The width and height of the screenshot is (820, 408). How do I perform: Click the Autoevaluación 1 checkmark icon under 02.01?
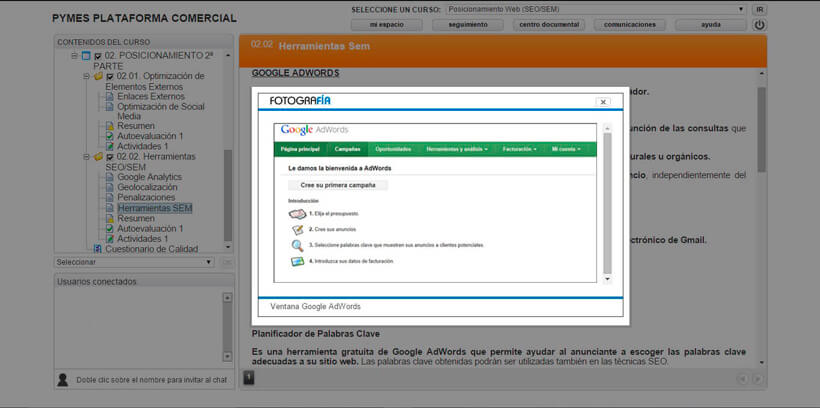pyautogui.click(x=109, y=136)
